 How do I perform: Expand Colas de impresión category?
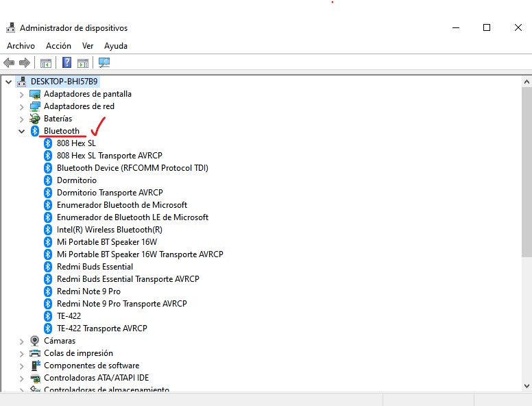21,354
